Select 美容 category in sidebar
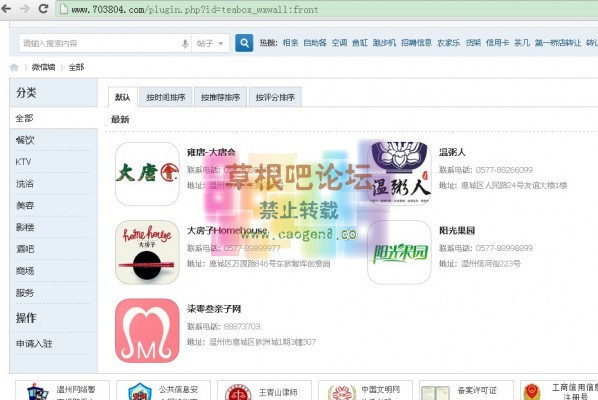Viewport: 598px width, 400px height. click(53, 206)
